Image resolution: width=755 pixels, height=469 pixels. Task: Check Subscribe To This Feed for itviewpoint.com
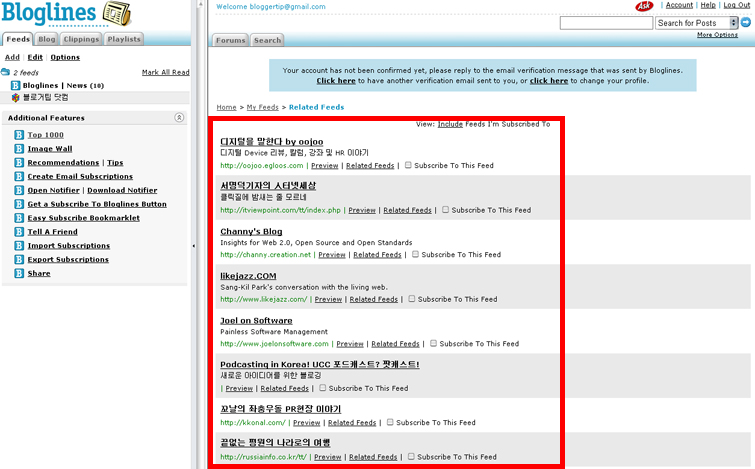pos(445,209)
